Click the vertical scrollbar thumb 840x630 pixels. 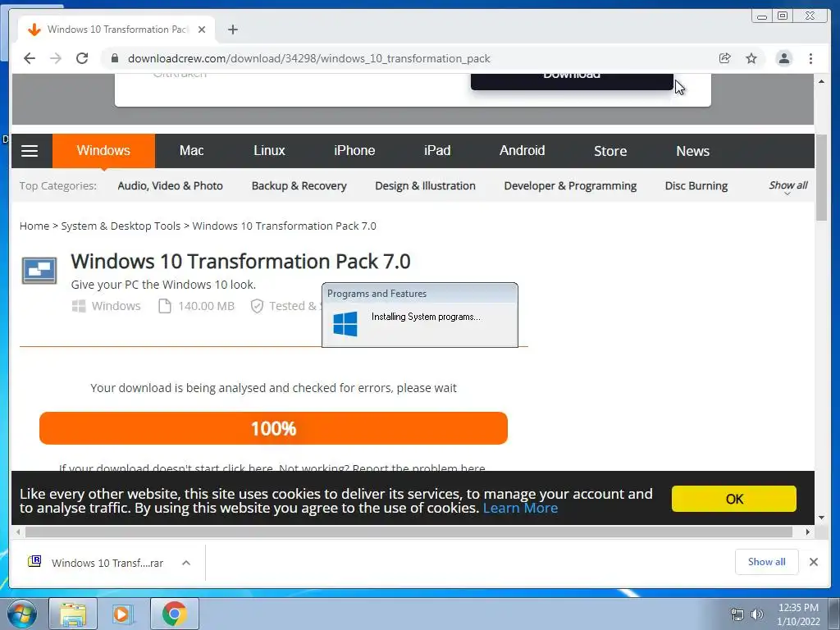(x=821, y=177)
